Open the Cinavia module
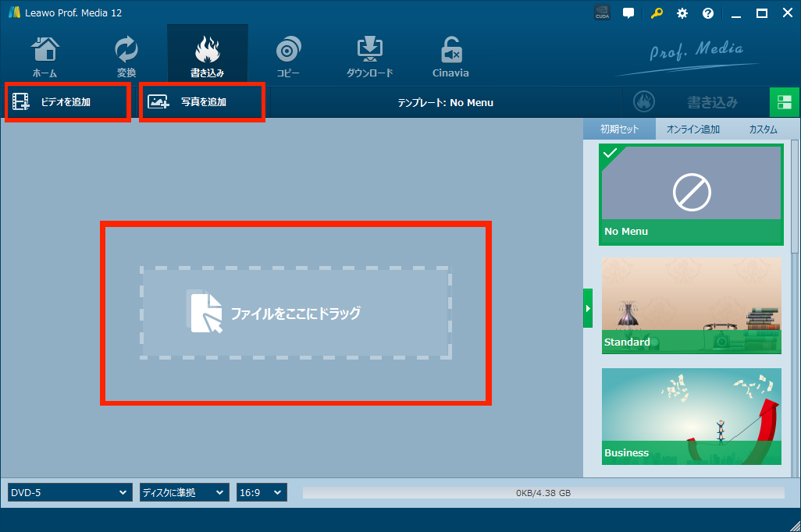This screenshot has height=532, width=801. click(x=450, y=55)
